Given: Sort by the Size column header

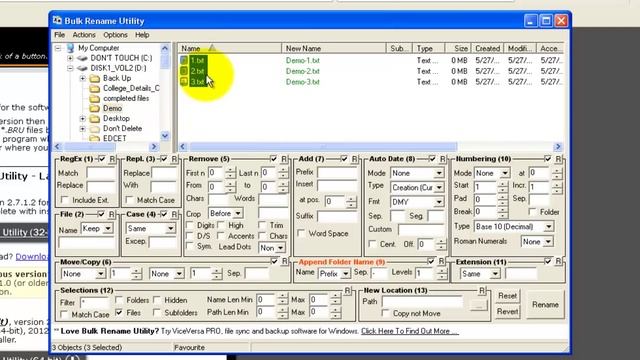Looking at the screenshot, I should pyautogui.click(x=458, y=48).
